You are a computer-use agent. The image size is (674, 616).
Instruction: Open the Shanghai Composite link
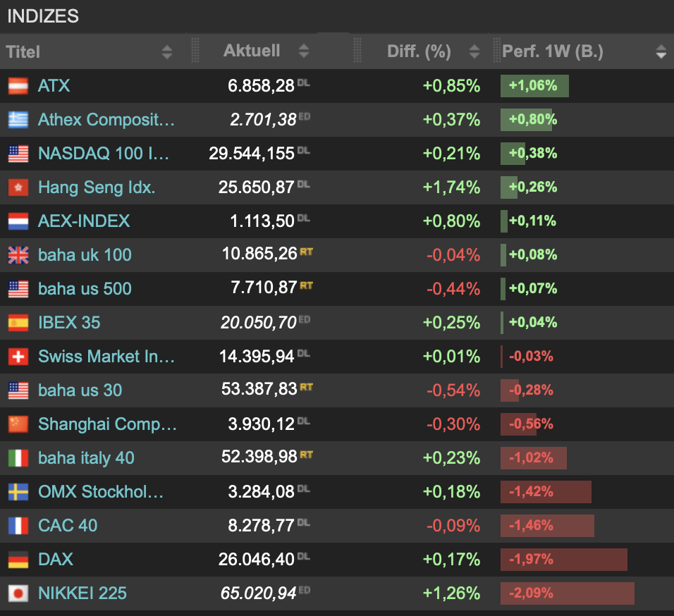coord(107,424)
